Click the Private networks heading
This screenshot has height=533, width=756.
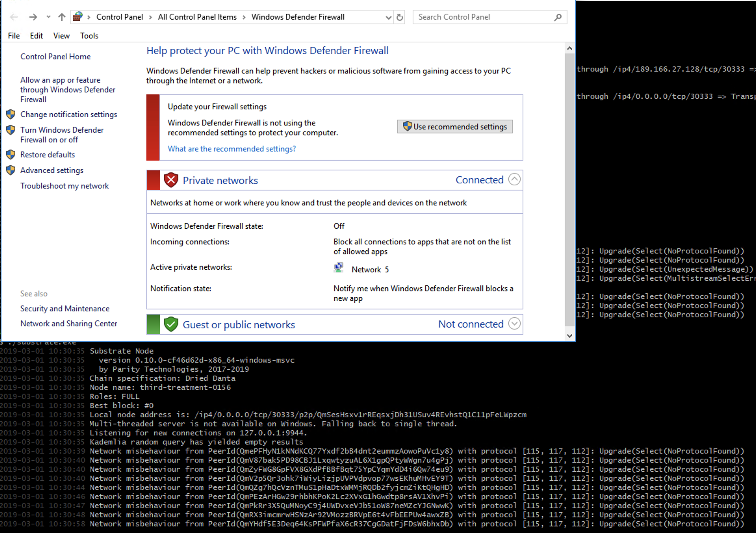(x=220, y=180)
